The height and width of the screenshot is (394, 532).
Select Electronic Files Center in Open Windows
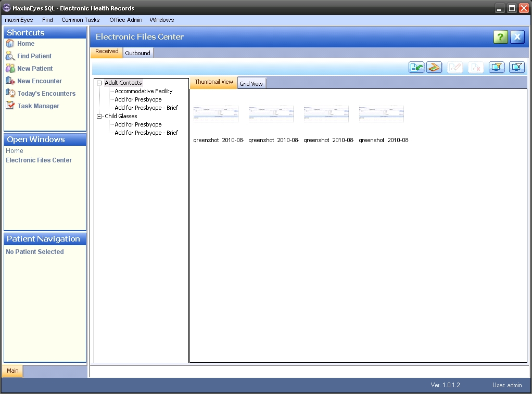[39, 160]
